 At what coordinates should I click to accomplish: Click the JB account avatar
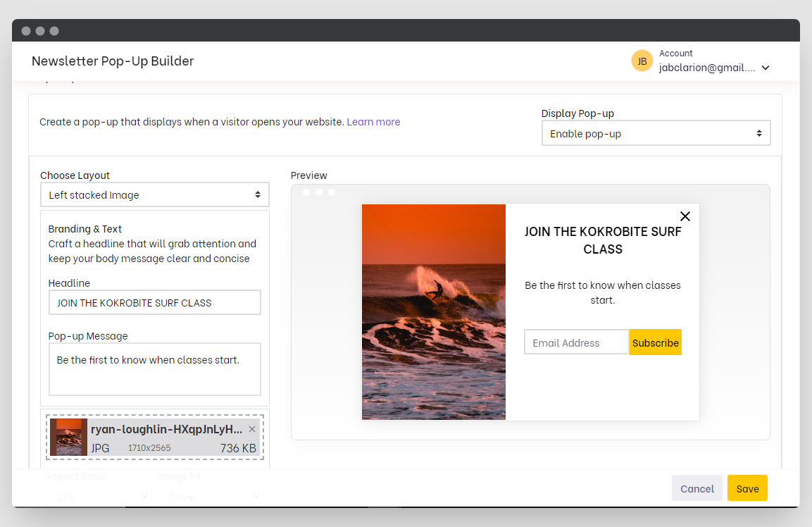642,61
